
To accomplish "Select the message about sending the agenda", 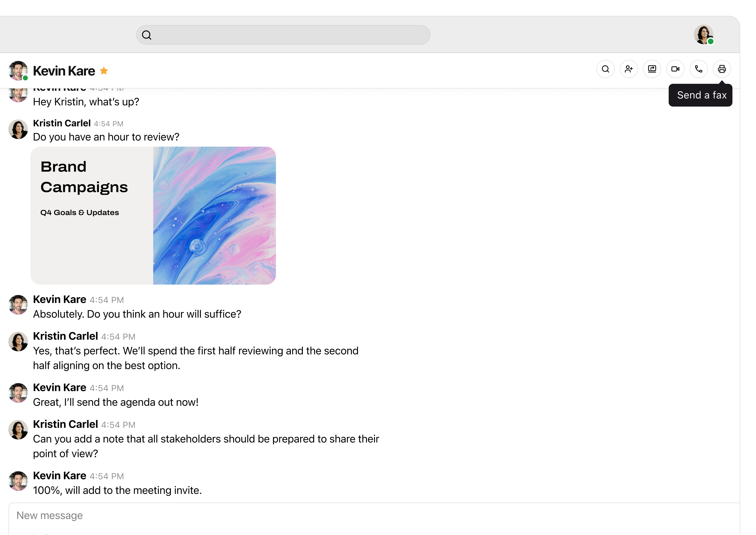I will (x=115, y=402).
